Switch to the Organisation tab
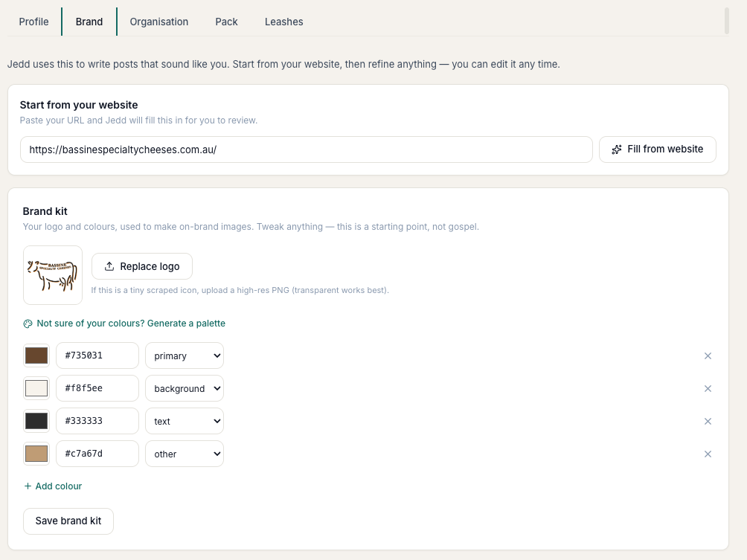The height and width of the screenshot is (560, 747). (159, 22)
